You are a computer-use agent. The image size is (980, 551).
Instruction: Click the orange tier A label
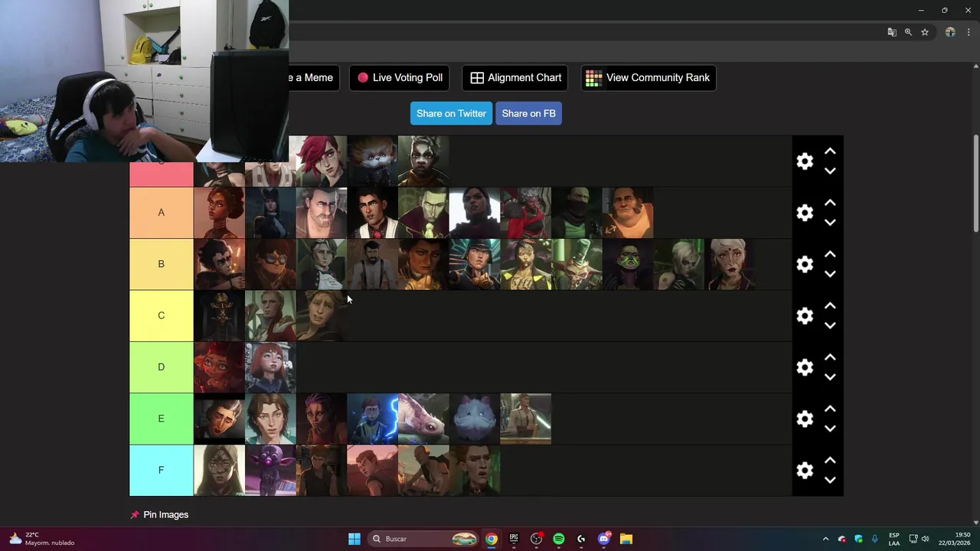tap(161, 213)
